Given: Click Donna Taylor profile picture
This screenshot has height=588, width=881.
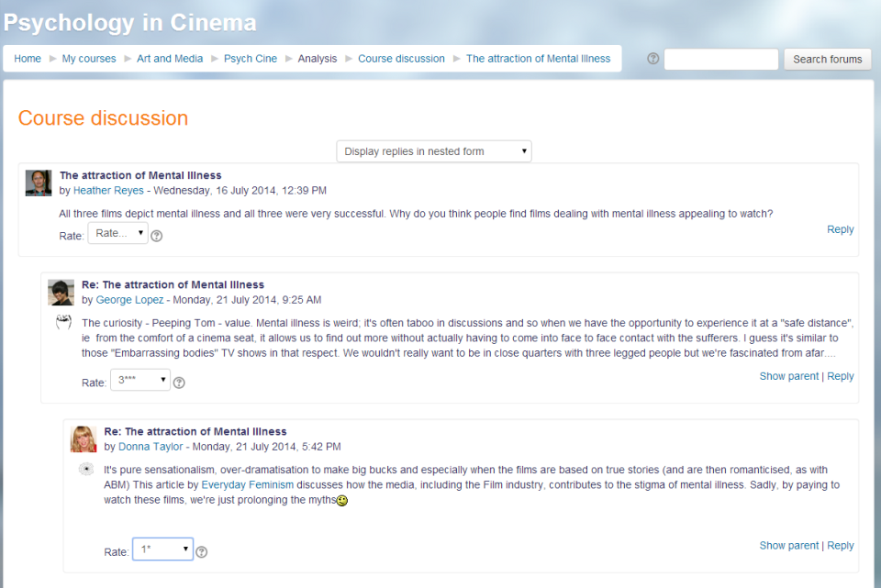Looking at the screenshot, I should pos(84,439).
